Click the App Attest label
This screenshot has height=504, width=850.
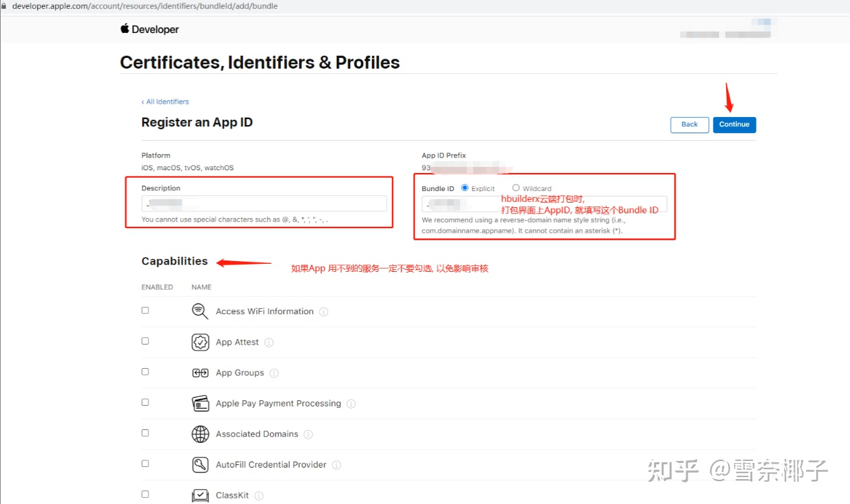237,343
